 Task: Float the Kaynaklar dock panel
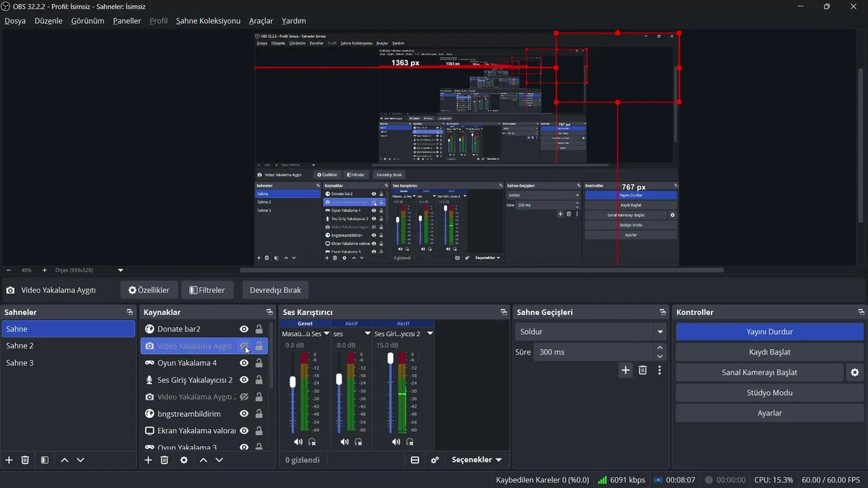[269, 312]
